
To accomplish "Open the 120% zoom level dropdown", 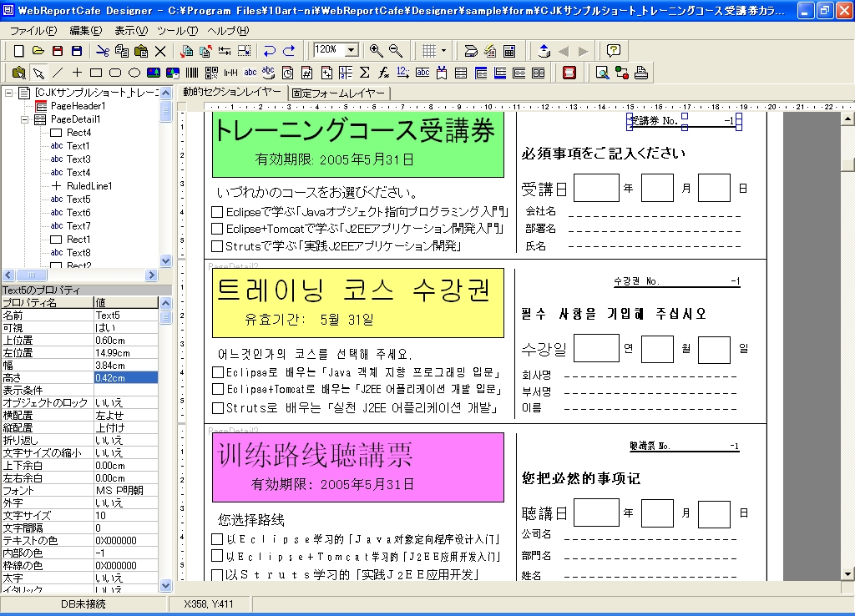I will pyautogui.click(x=352, y=51).
